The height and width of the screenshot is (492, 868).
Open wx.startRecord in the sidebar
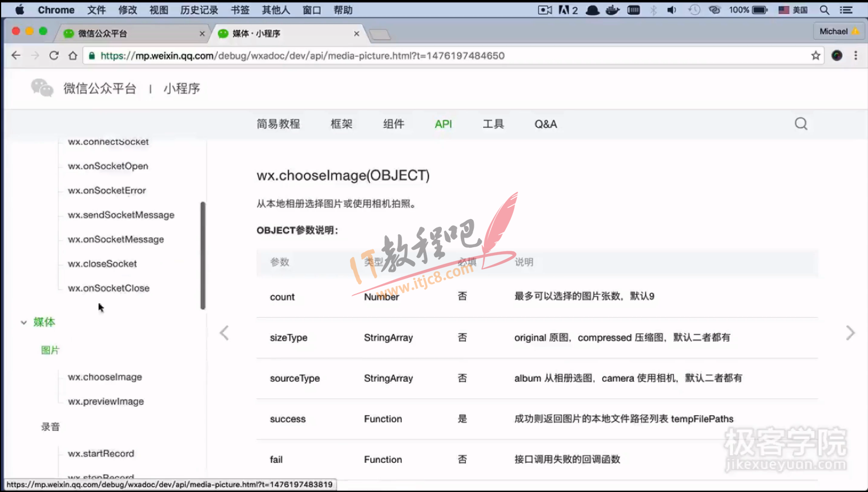click(x=101, y=453)
